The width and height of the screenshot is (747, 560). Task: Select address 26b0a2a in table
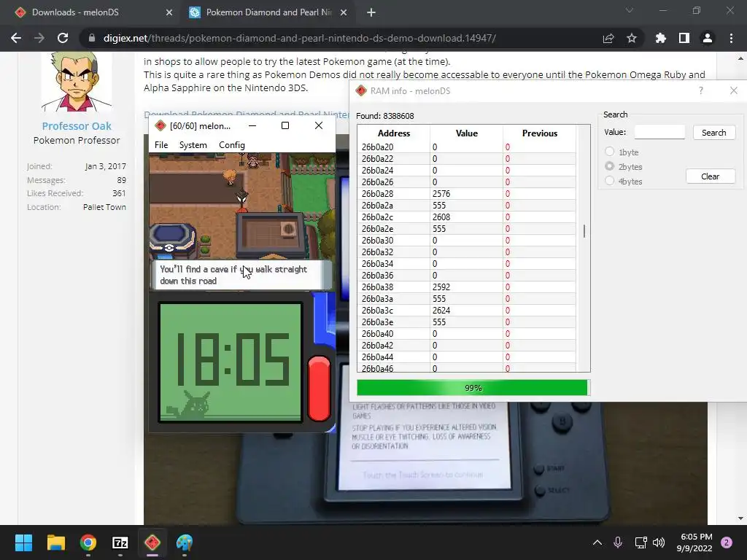coord(393,205)
